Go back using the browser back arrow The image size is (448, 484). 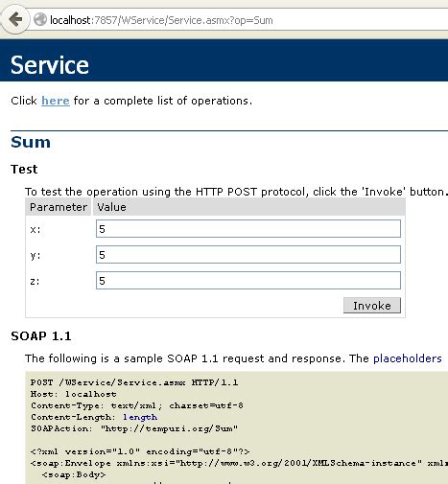pos(15,19)
